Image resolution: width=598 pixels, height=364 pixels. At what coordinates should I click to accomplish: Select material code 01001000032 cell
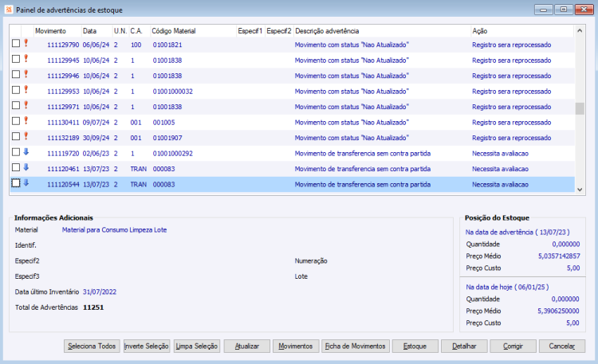[173, 92]
